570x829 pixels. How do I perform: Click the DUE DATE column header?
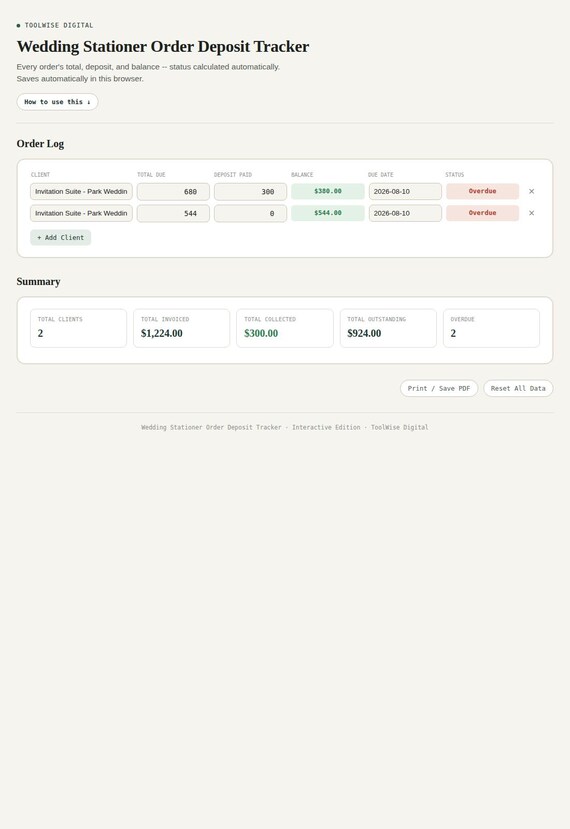point(381,174)
